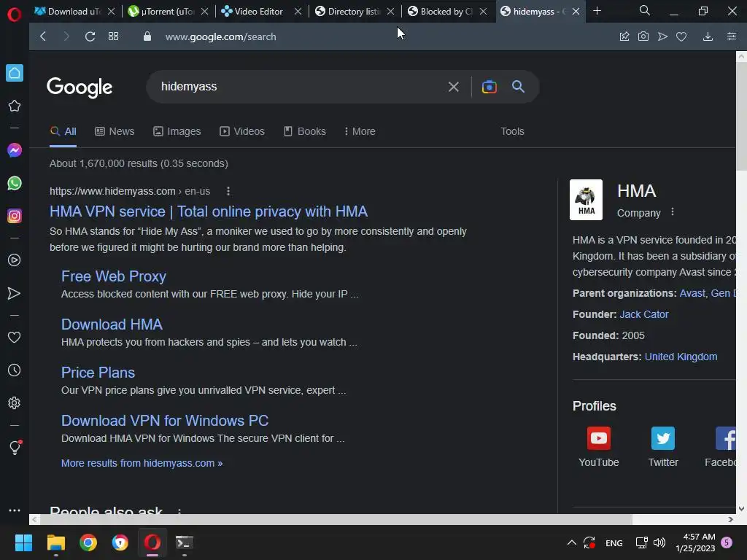
Task: Open the player icon in sidebar
Action: click(x=15, y=260)
